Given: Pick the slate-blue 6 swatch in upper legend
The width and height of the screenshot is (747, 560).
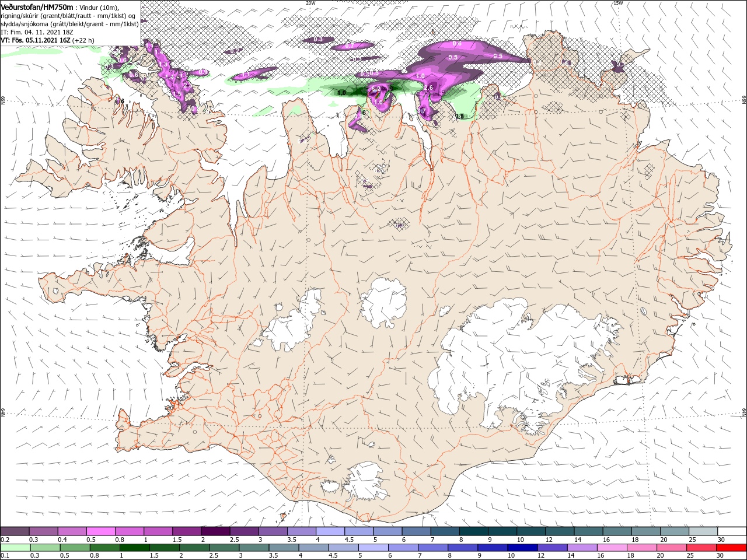Looking at the screenshot, I should coord(416,531).
